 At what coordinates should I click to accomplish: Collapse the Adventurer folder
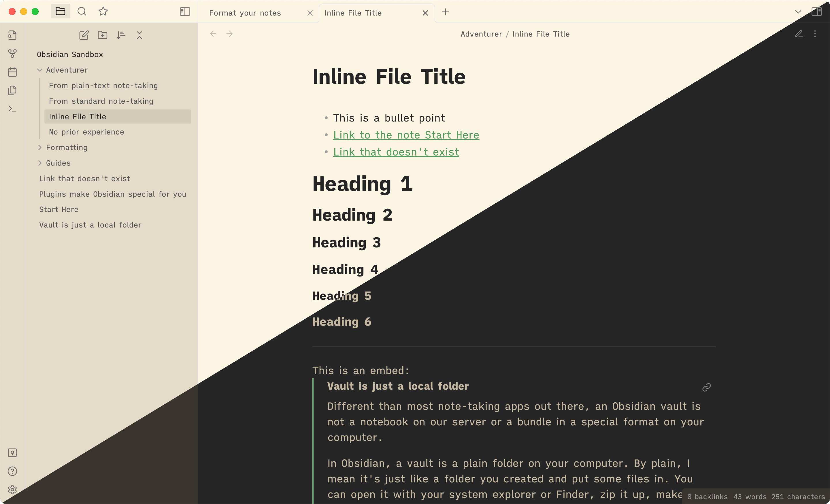point(40,70)
